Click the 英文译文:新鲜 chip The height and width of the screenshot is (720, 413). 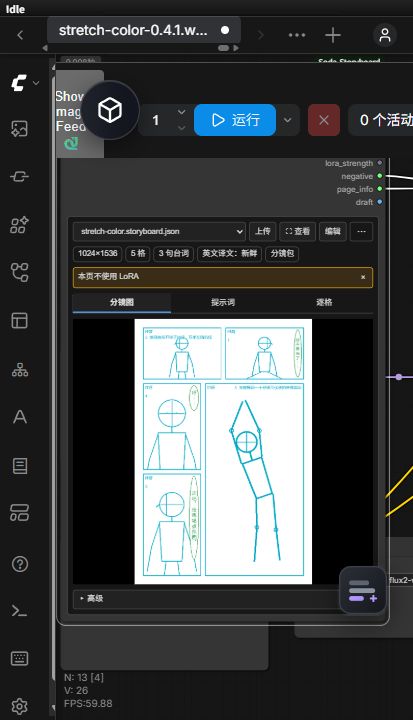[230, 253]
